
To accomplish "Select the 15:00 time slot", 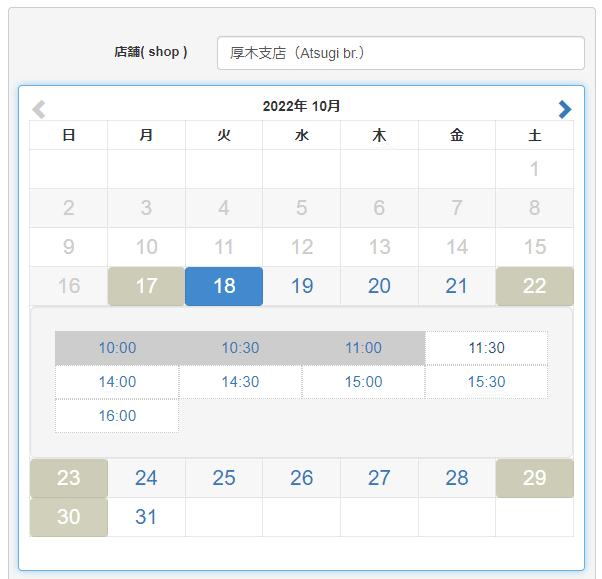I will (x=363, y=382).
